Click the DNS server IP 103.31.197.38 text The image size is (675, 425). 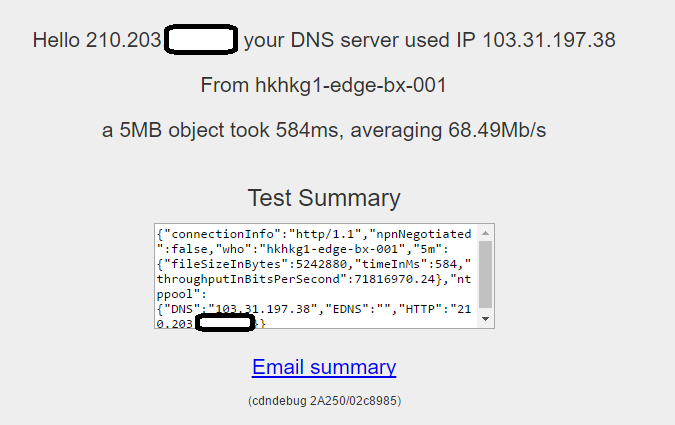[x=549, y=40]
